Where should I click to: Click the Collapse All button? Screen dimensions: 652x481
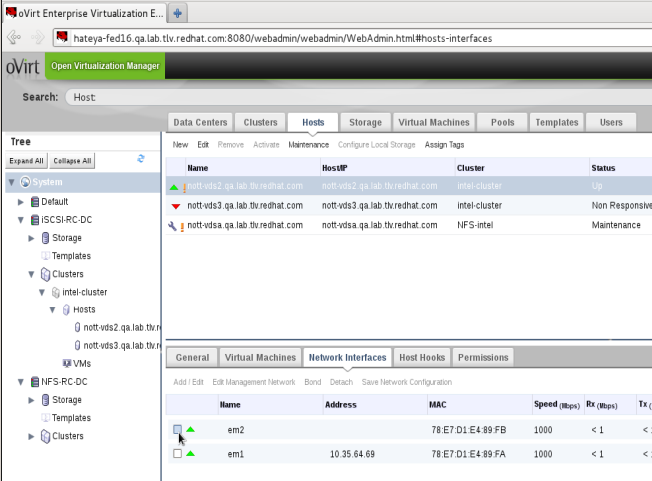tap(72, 161)
